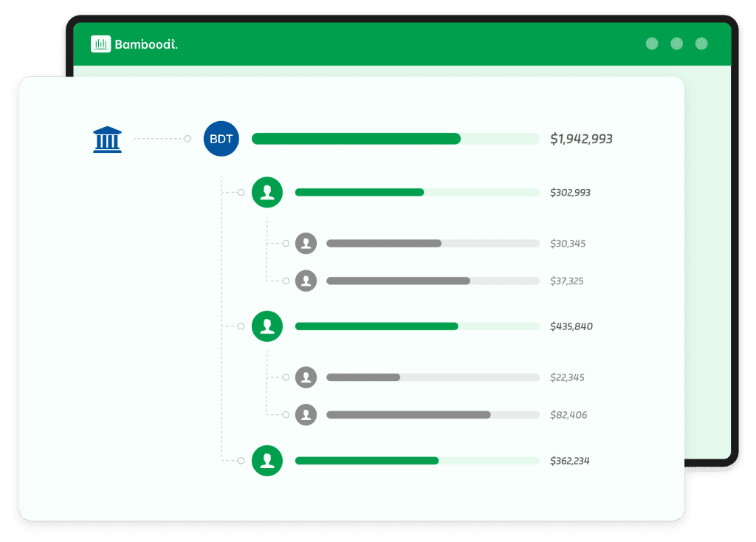The image size is (756, 542).
Task: Click the Bamboodi logo icon in header
Action: [x=100, y=44]
